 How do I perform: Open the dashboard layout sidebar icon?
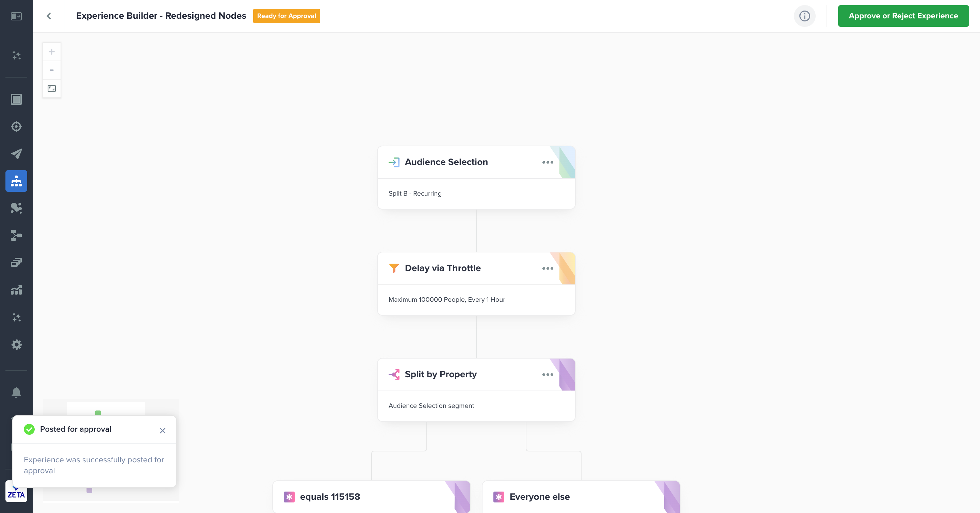[16, 99]
